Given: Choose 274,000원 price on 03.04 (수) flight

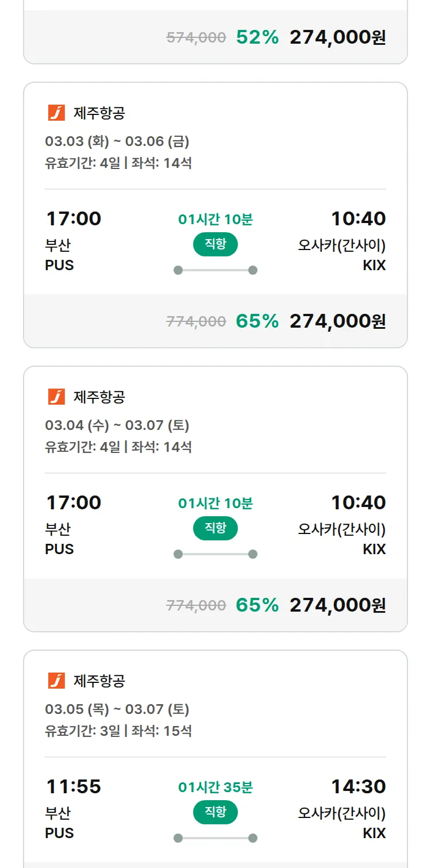Looking at the screenshot, I should pyautogui.click(x=337, y=605).
